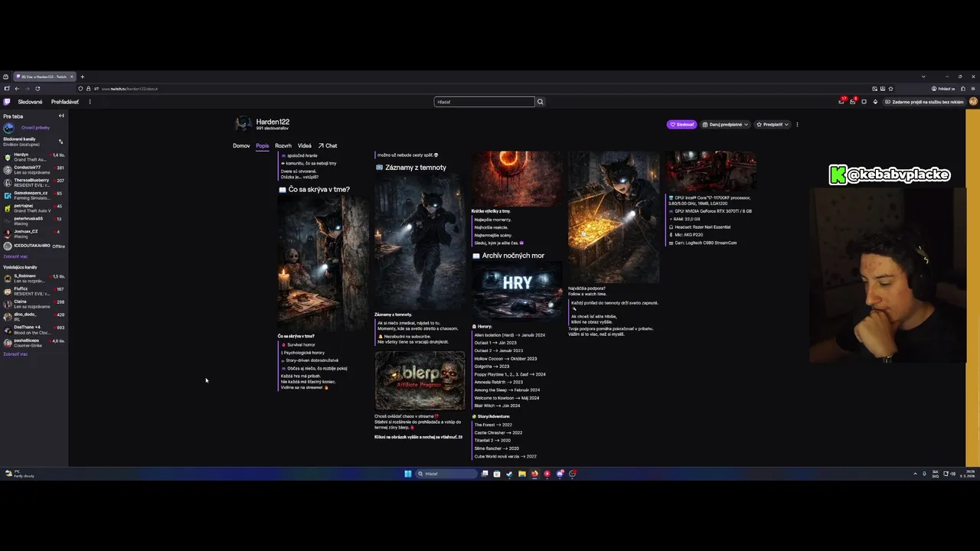Open DeeThane recommended channel
Viewport: 980px width, 551px height.
[34, 329]
